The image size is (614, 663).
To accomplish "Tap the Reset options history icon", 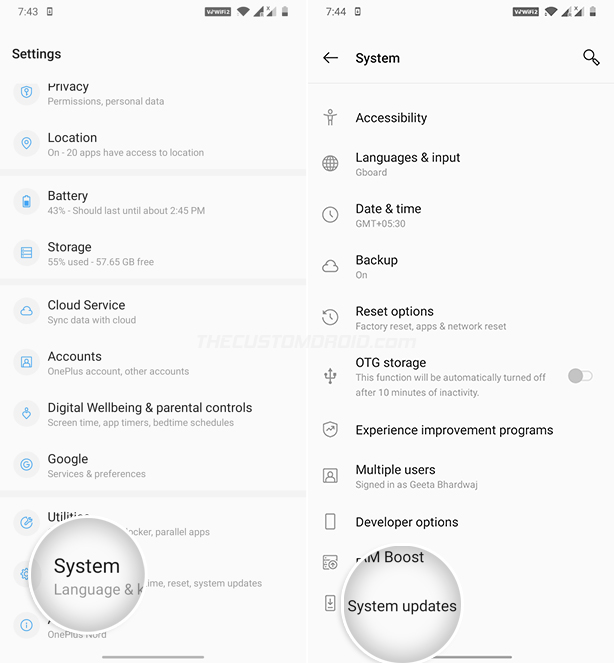I will (x=330, y=317).
